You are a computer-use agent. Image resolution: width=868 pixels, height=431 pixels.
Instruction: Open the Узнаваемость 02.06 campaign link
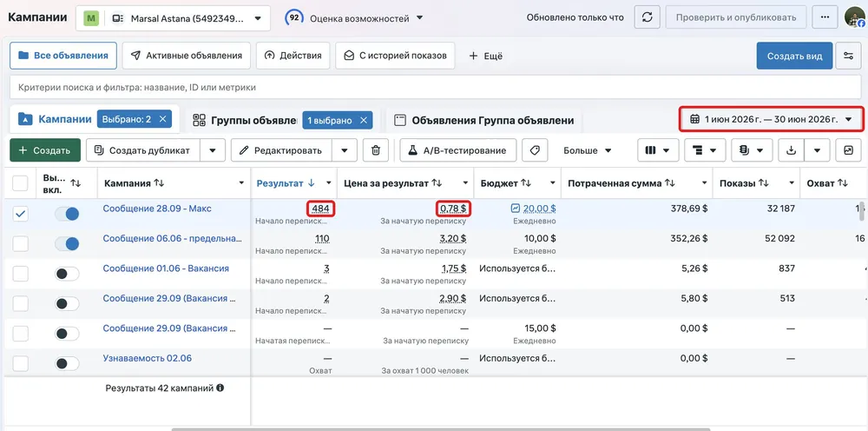[148, 358]
